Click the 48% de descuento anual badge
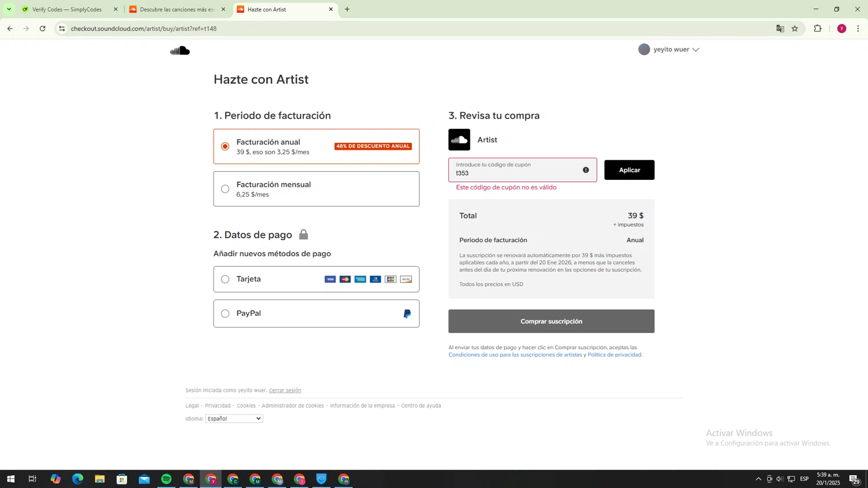The image size is (868, 488). 373,146
